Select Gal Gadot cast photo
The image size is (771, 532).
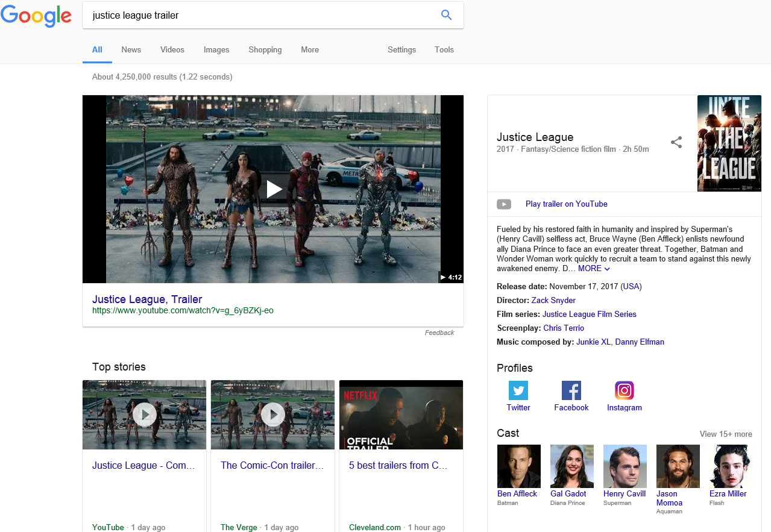pos(572,466)
